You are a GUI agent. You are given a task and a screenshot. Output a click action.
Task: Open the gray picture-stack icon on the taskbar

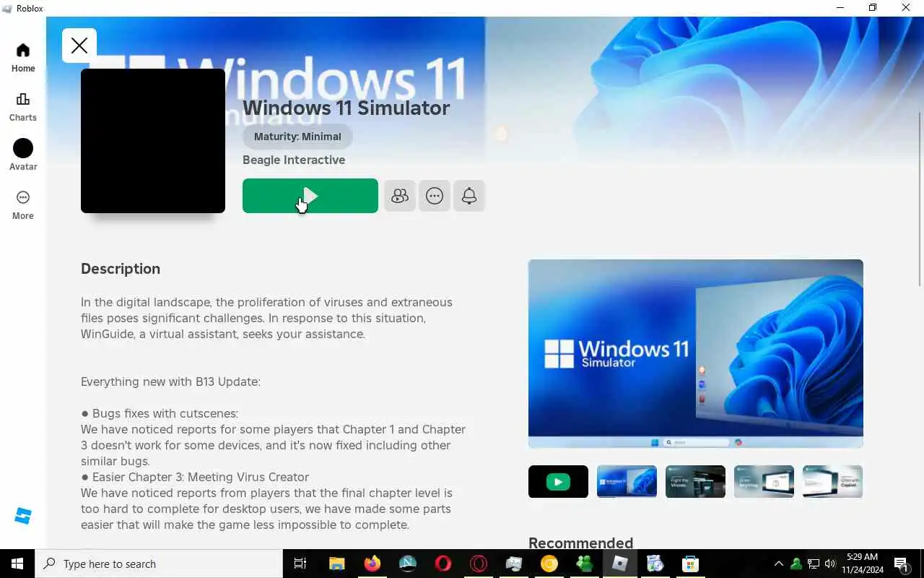[x=514, y=564]
